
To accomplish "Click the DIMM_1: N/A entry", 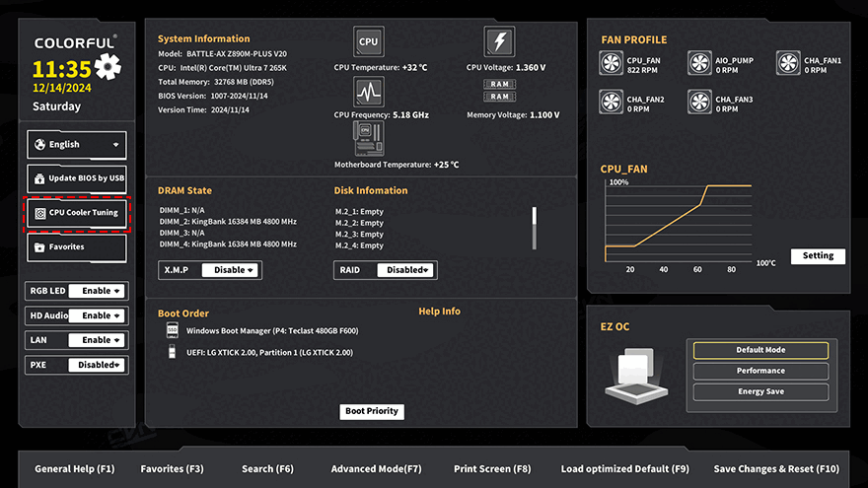I will click(x=182, y=211).
